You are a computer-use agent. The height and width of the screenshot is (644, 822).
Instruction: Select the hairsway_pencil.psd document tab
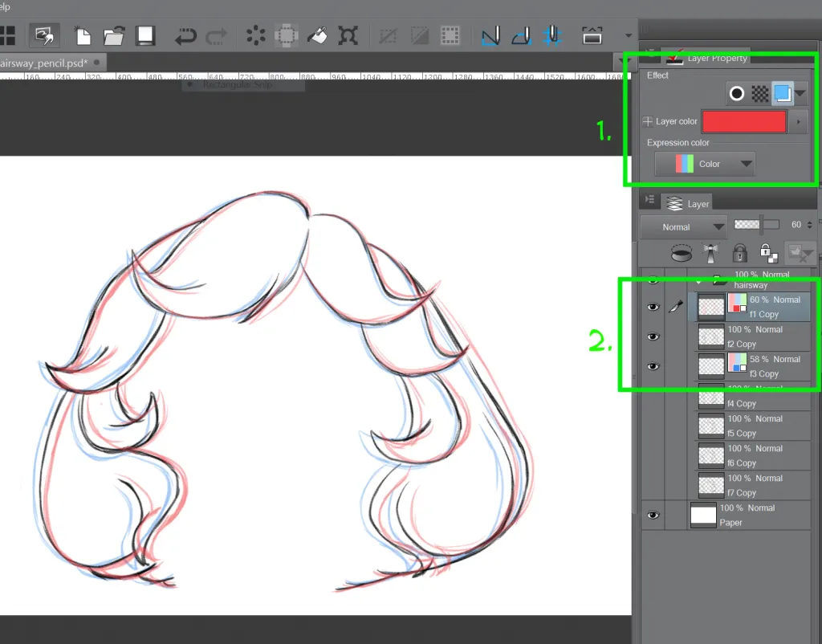point(44,62)
